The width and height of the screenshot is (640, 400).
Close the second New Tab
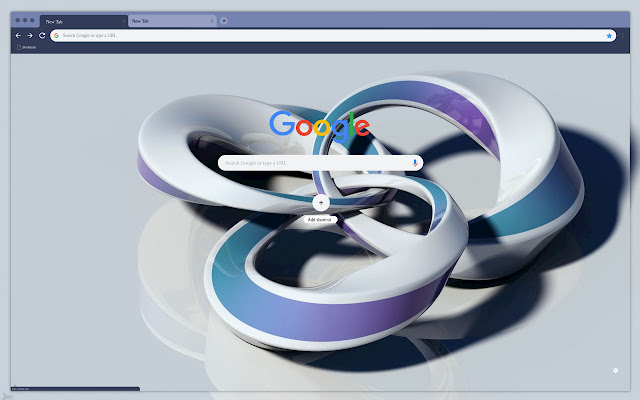tap(212, 21)
